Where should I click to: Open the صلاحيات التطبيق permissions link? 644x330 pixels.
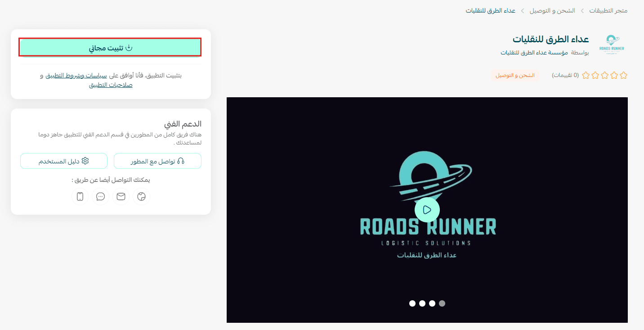coord(111,85)
